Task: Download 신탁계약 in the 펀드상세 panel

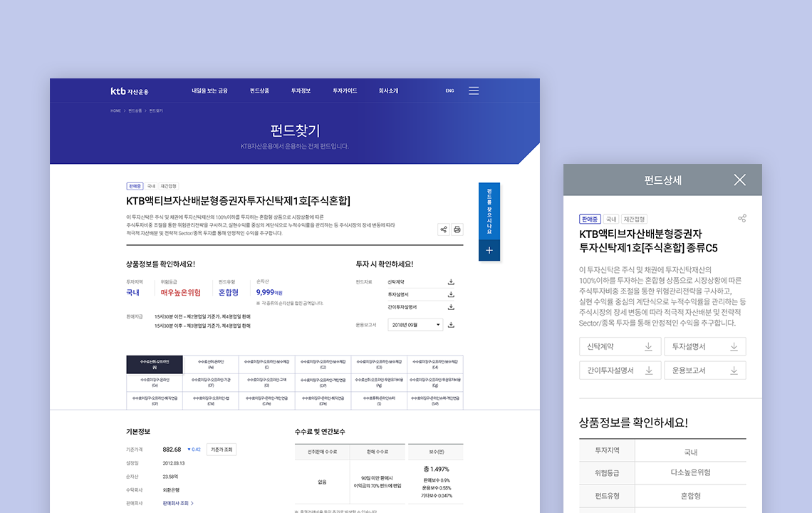Action: coord(620,347)
